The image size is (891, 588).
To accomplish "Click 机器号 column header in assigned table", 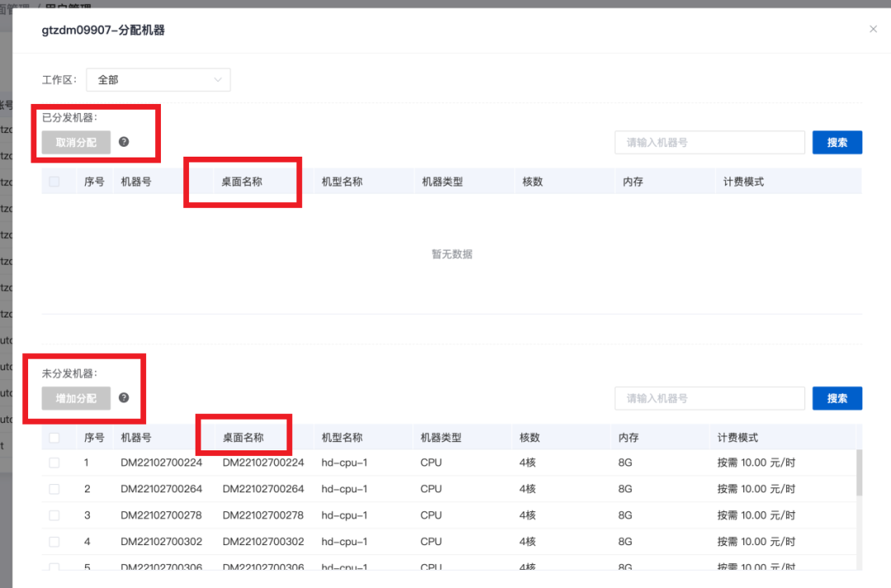I will coord(136,181).
